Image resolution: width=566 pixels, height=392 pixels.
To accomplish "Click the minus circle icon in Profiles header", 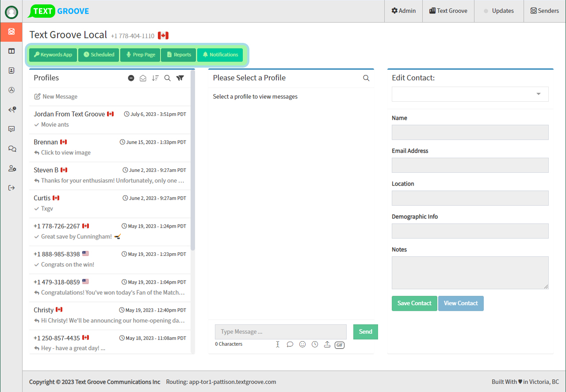I will point(131,78).
